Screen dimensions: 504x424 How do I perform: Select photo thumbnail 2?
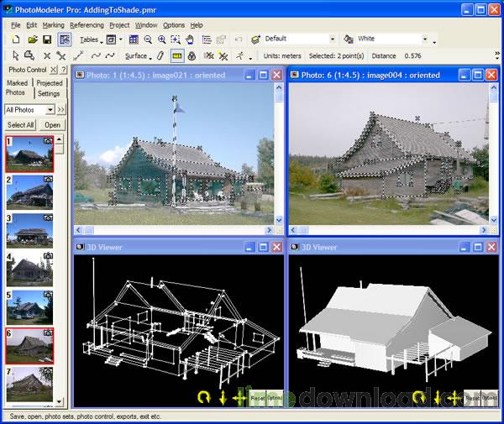pos(29,192)
